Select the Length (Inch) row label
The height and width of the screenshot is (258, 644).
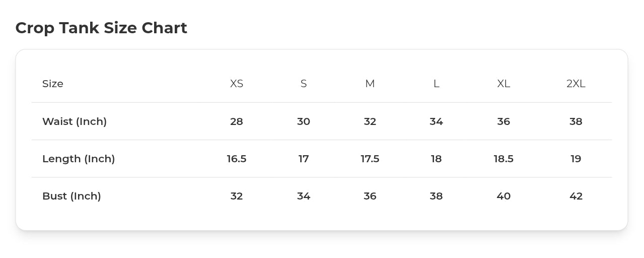click(x=79, y=159)
